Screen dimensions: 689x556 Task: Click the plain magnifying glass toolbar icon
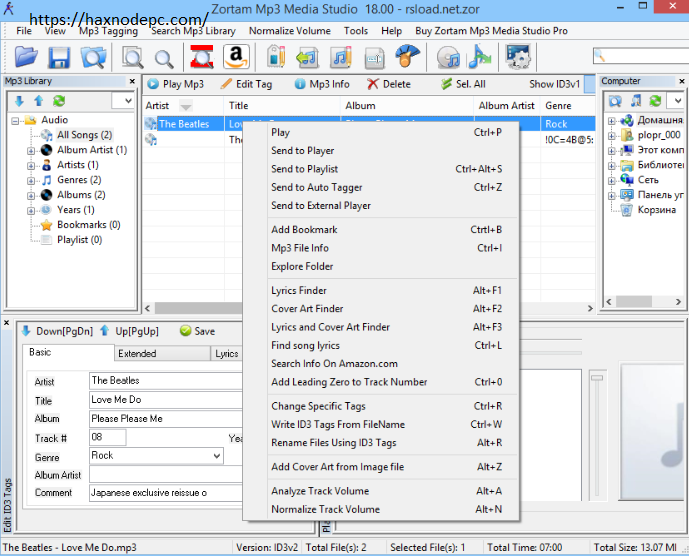point(164,58)
